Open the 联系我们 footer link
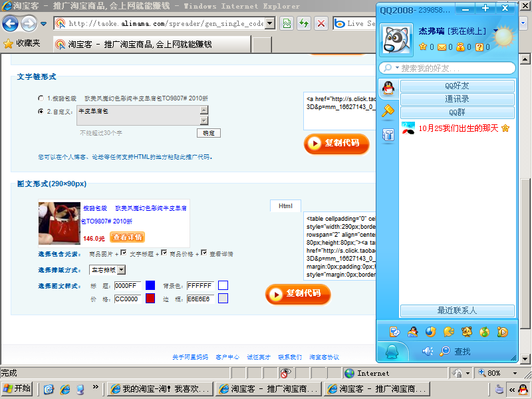Screen dimensions: 532x399 tap(290, 357)
